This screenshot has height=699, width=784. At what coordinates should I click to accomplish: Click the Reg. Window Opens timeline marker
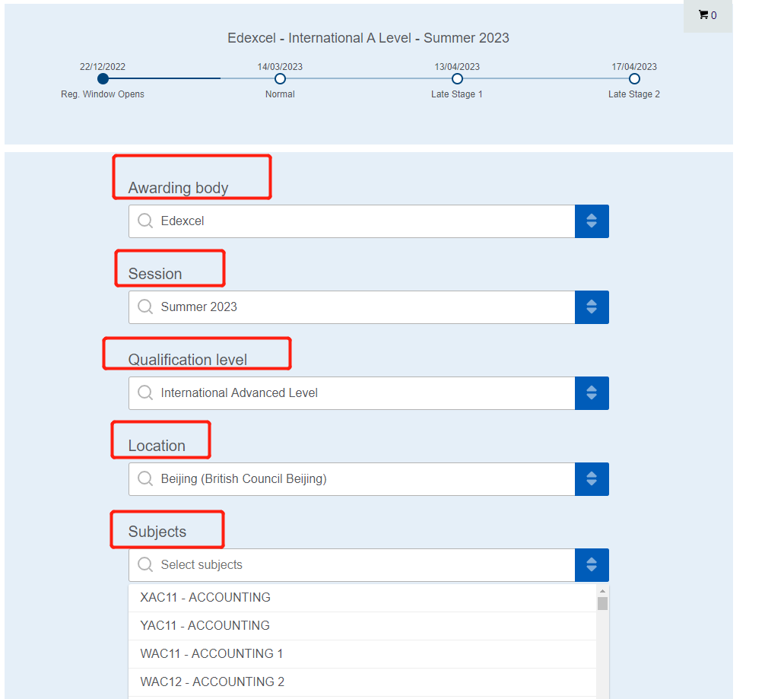pos(103,78)
